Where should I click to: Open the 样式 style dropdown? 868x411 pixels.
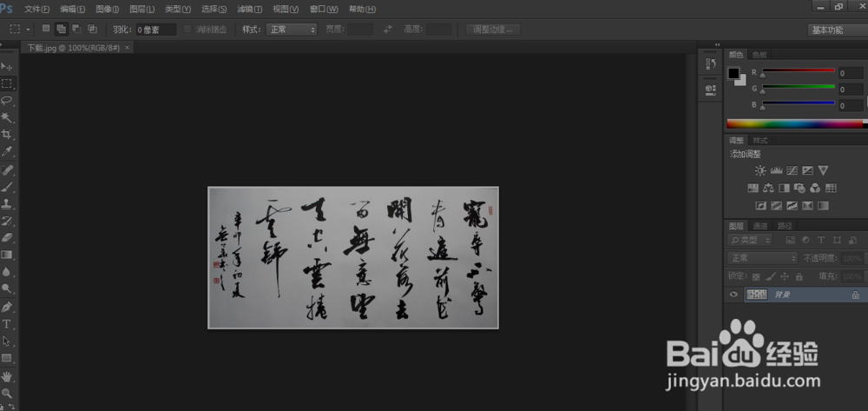pos(291,30)
